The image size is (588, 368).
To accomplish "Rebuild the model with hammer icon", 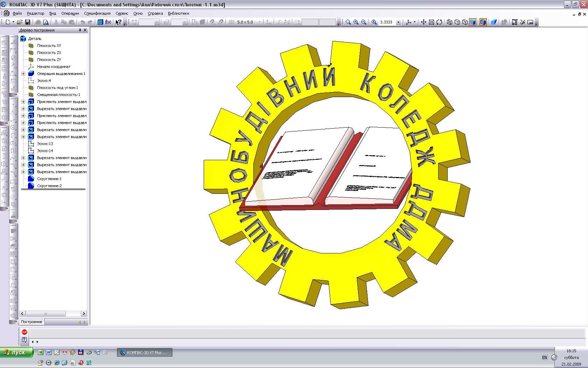I will 514,22.
